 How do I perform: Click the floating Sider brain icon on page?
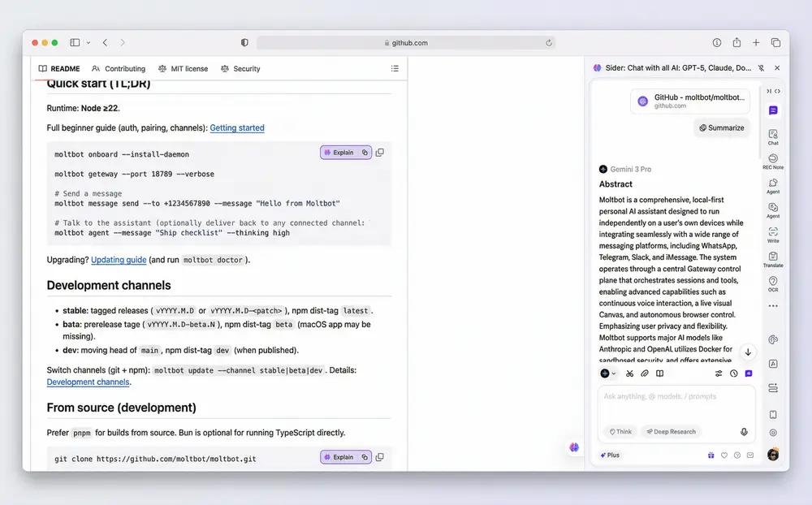tap(574, 447)
